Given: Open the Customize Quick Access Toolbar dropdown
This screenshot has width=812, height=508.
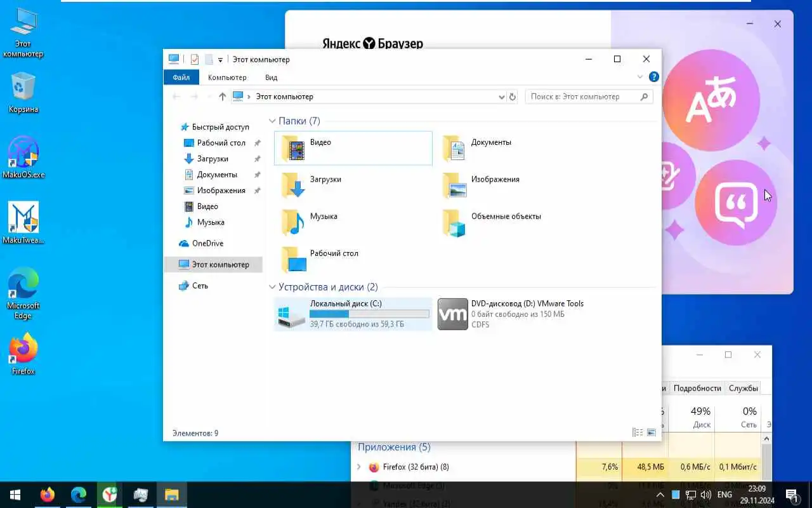Looking at the screenshot, I should (220, 60).
